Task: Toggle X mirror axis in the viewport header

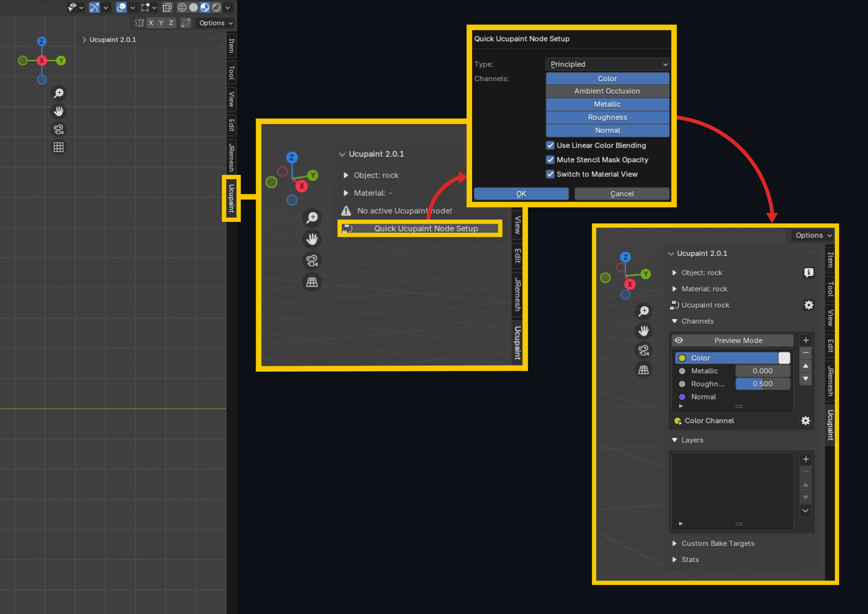Action: pyautogui.click(x=151, y=23)
